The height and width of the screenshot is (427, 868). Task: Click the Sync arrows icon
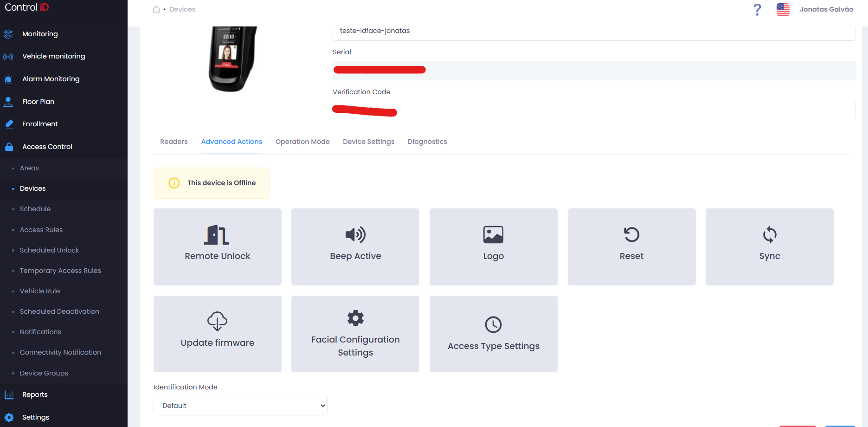tap(770, 234)
